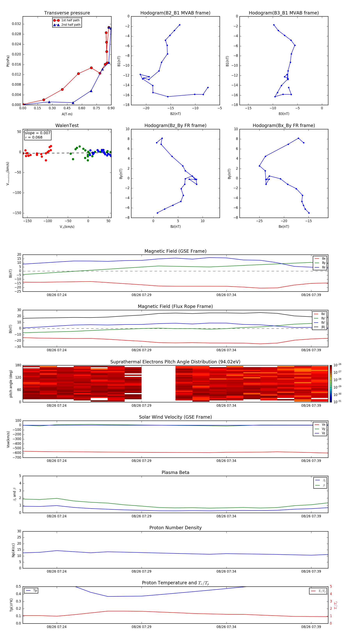This screenshot has height=644, width=351.
Task: Select the 'Tp' legend entry
Action: pos(31,591)
